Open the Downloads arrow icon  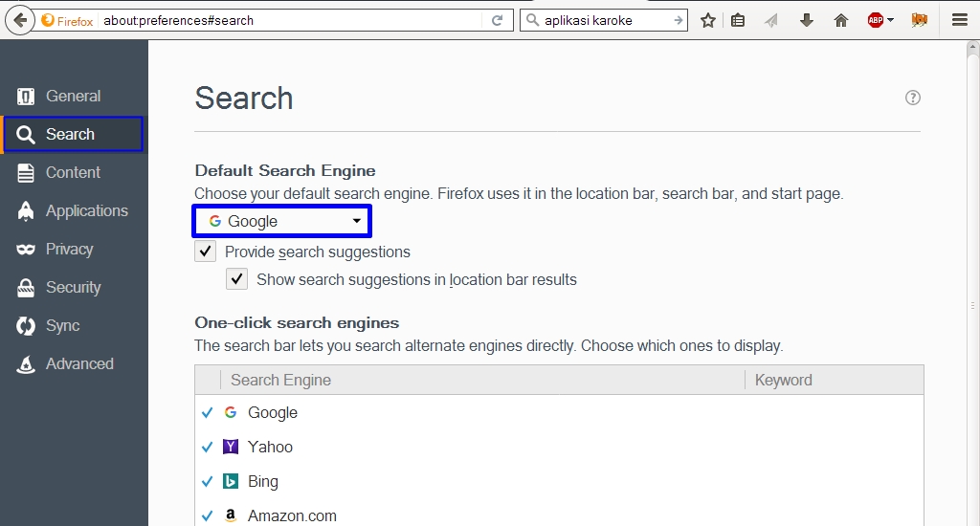807,20
